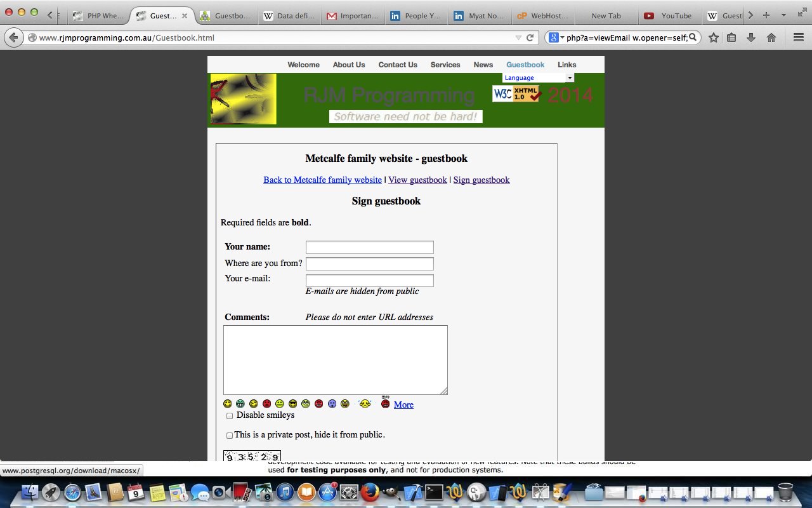Viewport: 812px width, 508px height.
Task: Insert the red surprised face smiley
Action: coord(267,403)
